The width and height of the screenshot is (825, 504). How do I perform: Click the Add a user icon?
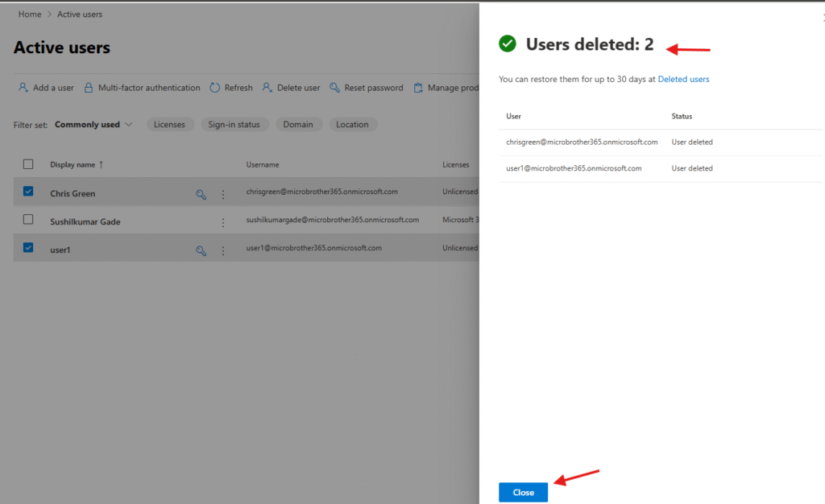point(23,88)
